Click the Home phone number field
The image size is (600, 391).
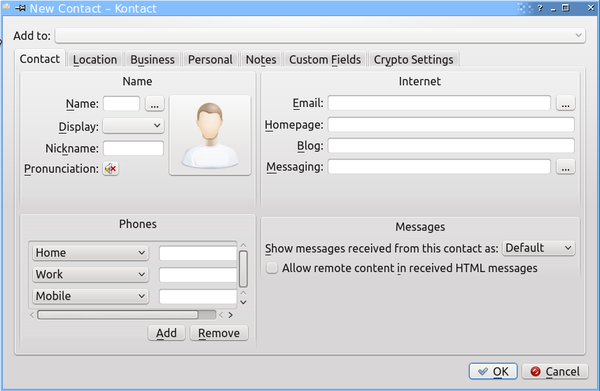coord(198,253)
